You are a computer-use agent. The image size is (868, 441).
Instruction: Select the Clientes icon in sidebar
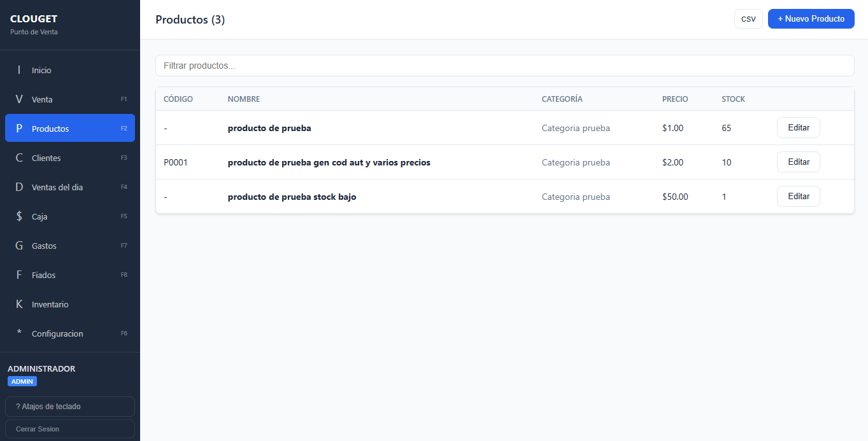(x=18, y=158)
